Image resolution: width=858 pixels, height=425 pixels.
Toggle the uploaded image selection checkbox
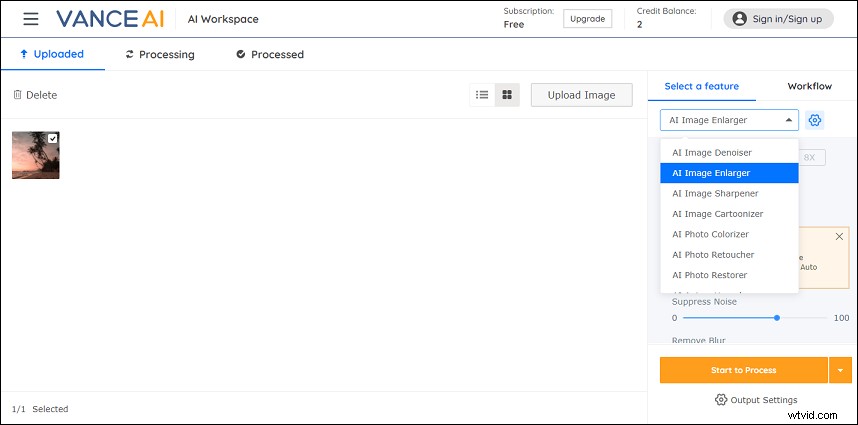pyautogui.click(x=53, y=138)
